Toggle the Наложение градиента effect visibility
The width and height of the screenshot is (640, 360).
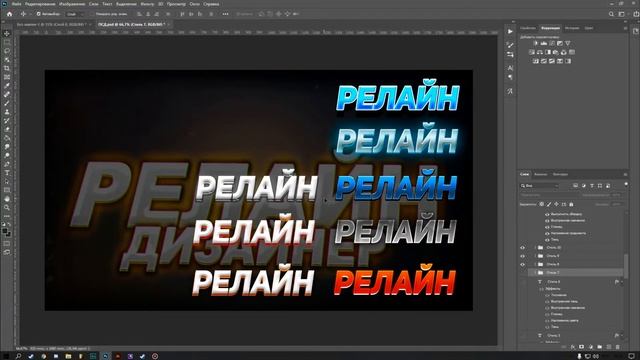(x=547, y=233)
